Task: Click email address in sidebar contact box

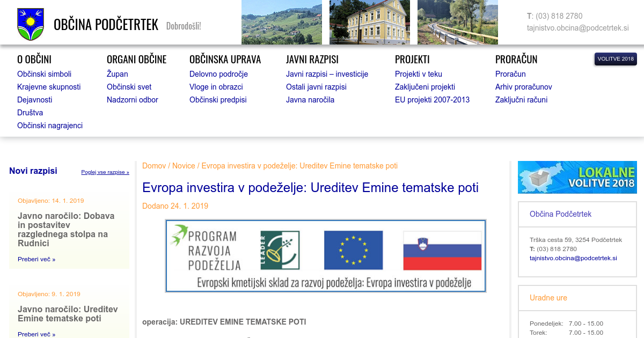Action: pos(573,258)
